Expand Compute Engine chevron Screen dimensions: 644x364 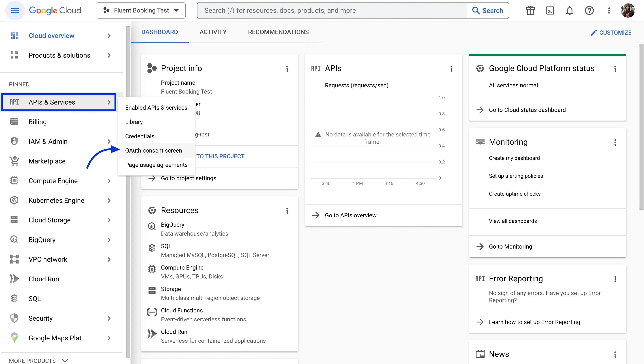tap(109, 180)
